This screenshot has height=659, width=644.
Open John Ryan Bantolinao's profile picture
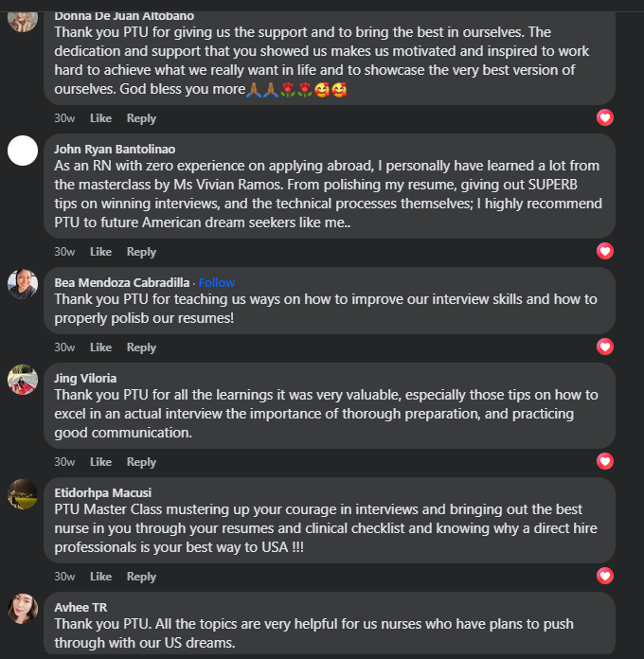coord(23,151)
